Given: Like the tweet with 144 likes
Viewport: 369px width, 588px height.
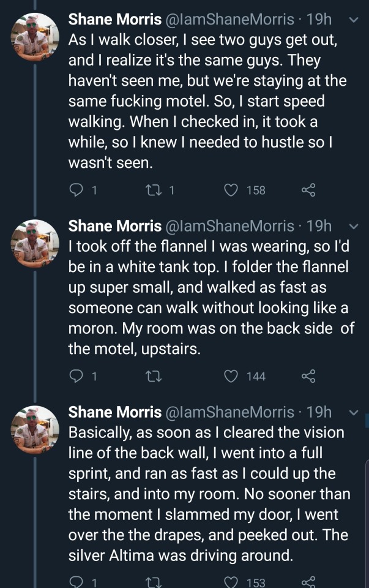Looking at the screenshot, I should point(231,377).
